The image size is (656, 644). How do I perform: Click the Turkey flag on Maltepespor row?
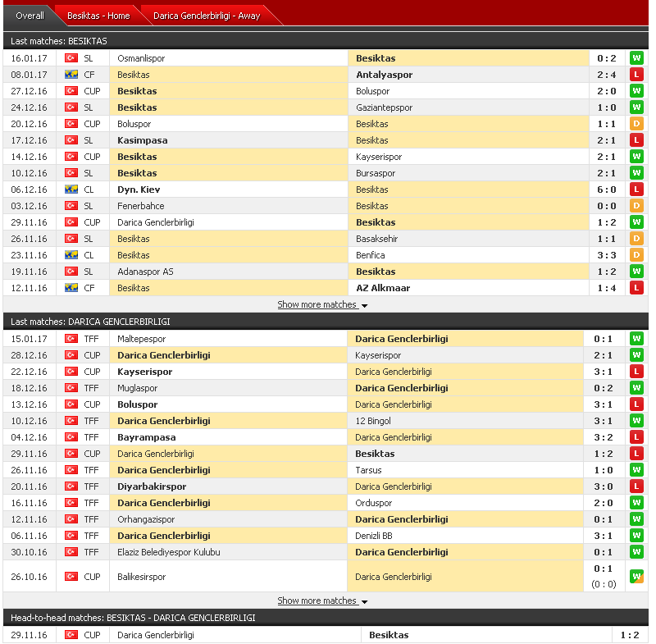(71, 339)
